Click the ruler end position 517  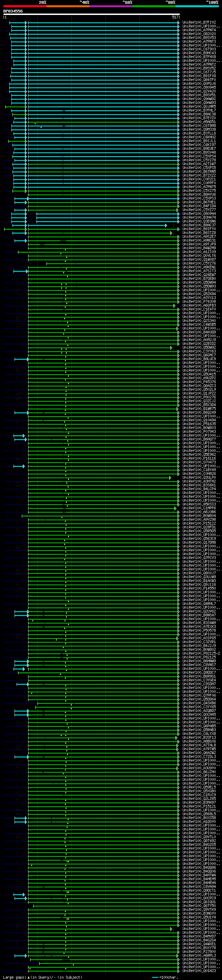click(175, 17)
